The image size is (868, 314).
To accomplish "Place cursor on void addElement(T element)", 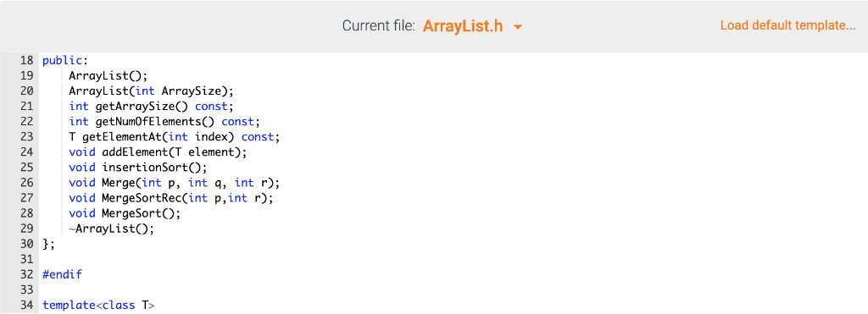I will click(x=159, y=151).
